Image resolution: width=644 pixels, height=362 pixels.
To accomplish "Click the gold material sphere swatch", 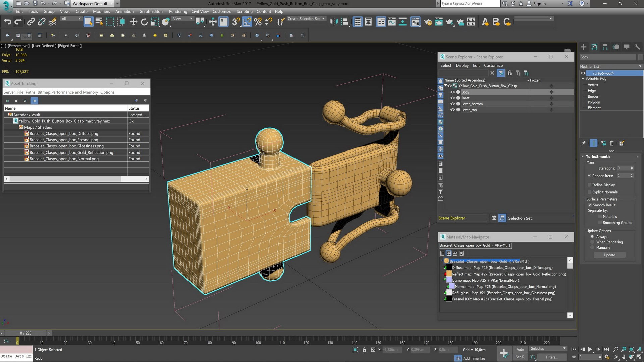I will (x=446, y=261).
